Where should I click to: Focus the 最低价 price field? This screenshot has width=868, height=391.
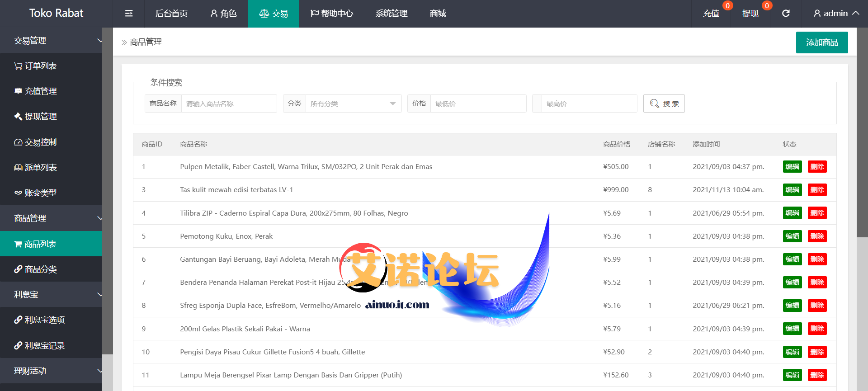point(478,104)
